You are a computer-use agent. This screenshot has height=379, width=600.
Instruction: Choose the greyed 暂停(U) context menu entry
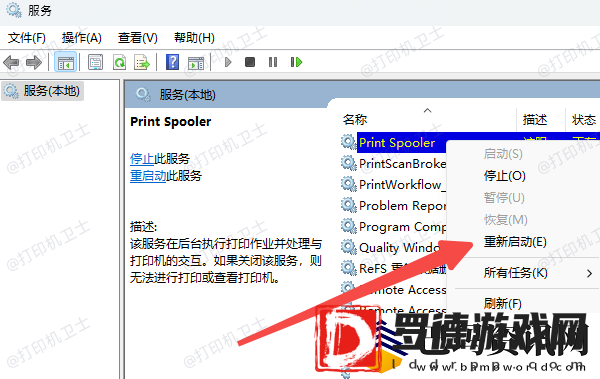[x=504, y=198]
